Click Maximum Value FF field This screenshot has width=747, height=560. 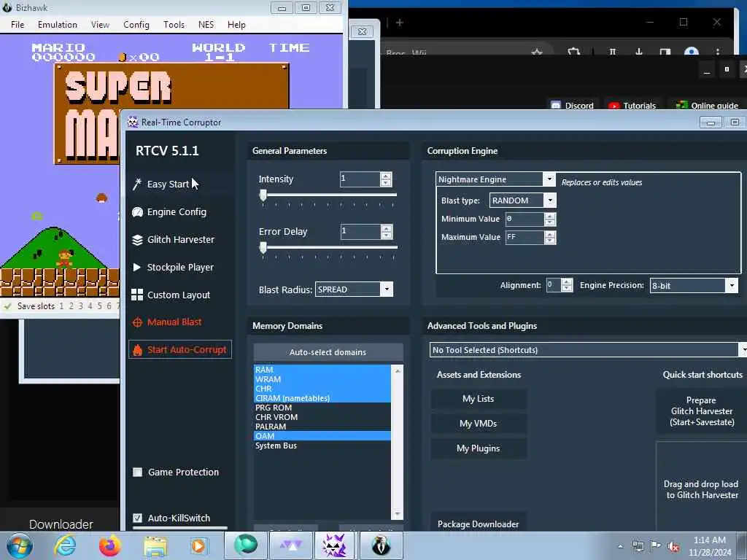point(525,237)
